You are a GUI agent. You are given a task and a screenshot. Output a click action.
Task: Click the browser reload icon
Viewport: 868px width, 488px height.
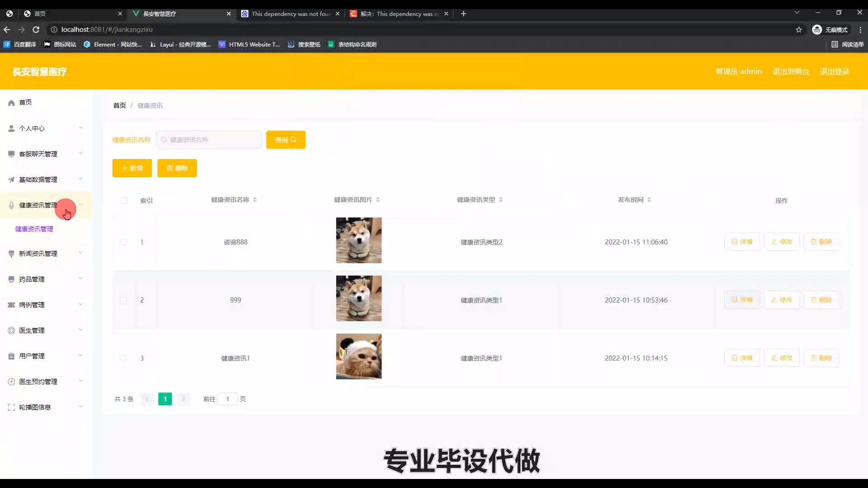point(36,30)
